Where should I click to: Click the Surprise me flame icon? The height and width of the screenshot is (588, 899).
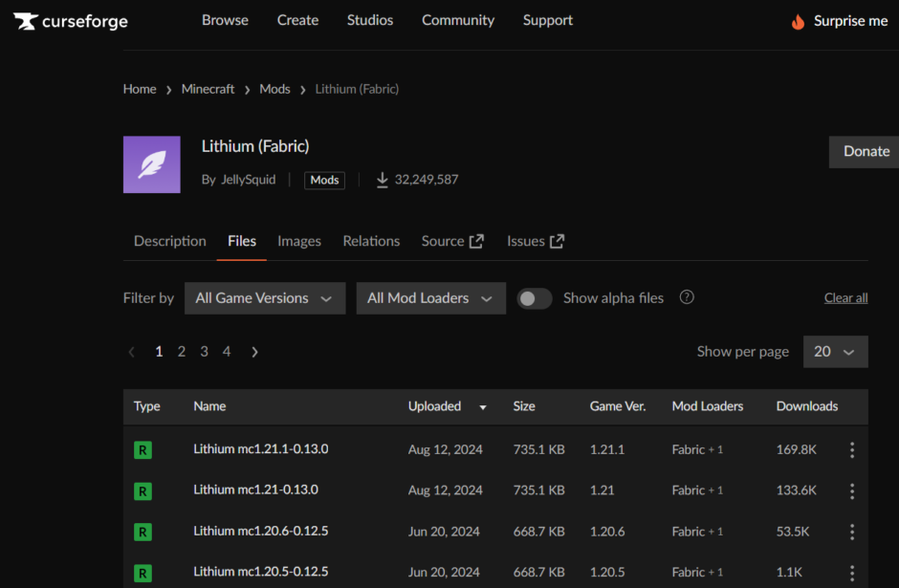(798, 21)
